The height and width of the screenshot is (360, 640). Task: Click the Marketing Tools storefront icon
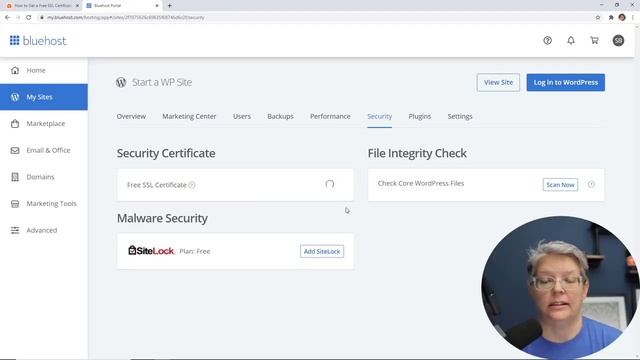click(15, 203)
